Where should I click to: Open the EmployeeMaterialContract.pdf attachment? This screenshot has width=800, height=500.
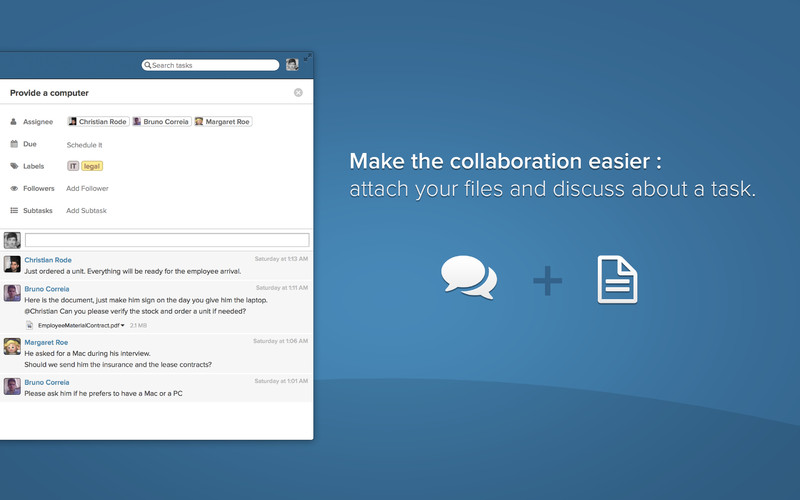click(79, 325)
